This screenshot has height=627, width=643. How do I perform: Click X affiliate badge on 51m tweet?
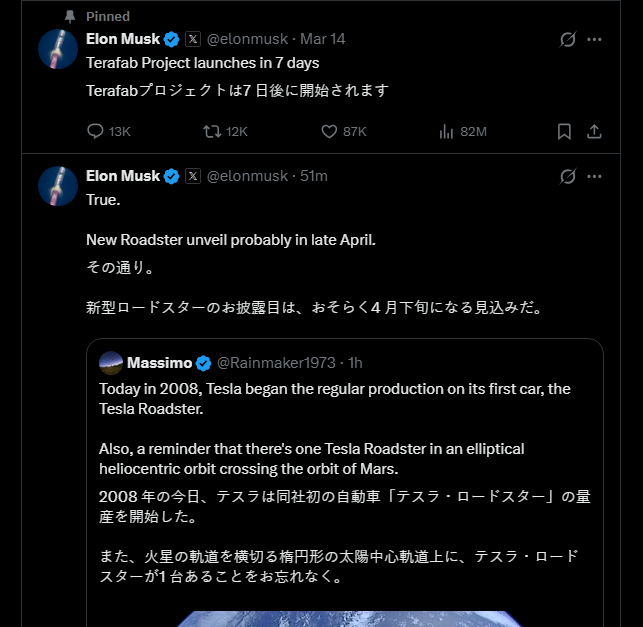click(193, 176)
